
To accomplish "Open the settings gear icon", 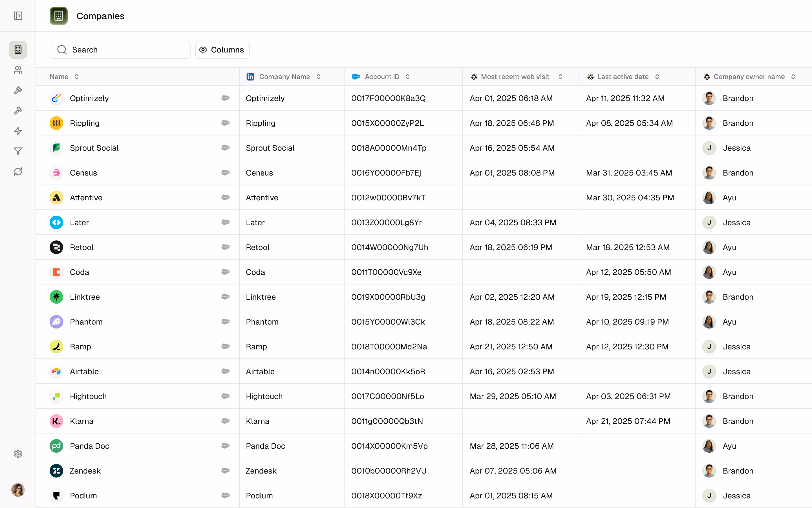I will point(18,454).
